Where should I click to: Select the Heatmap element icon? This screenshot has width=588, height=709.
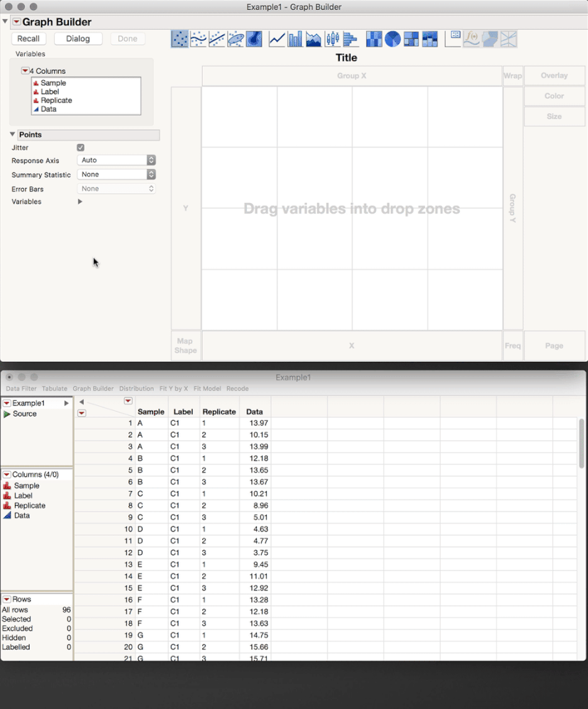click(374, 39)
